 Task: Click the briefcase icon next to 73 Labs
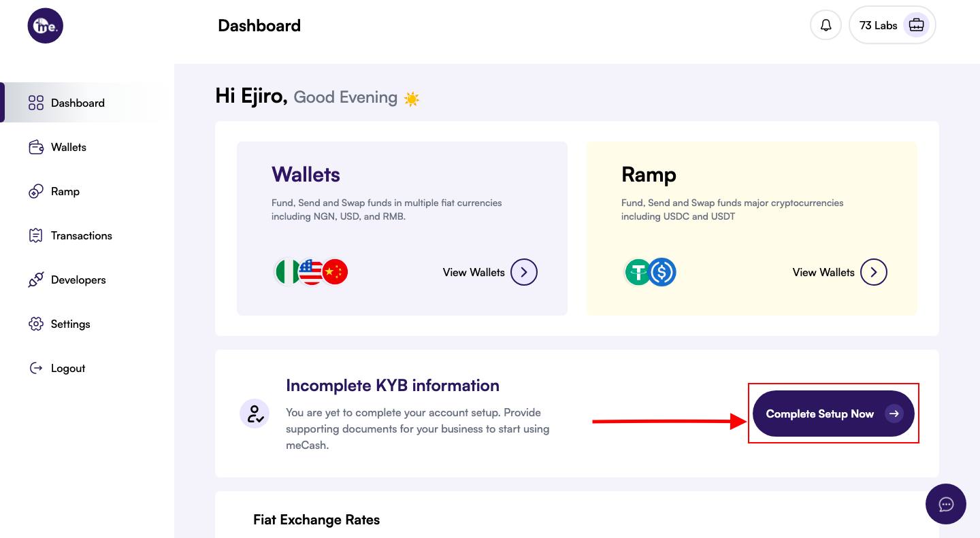coord(916,24)
